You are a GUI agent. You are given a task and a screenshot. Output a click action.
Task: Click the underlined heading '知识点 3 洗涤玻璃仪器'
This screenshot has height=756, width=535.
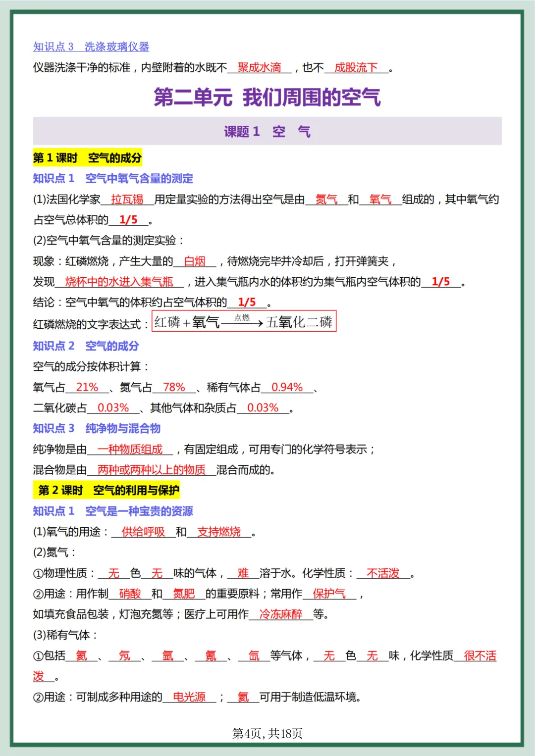click(91, 47)
